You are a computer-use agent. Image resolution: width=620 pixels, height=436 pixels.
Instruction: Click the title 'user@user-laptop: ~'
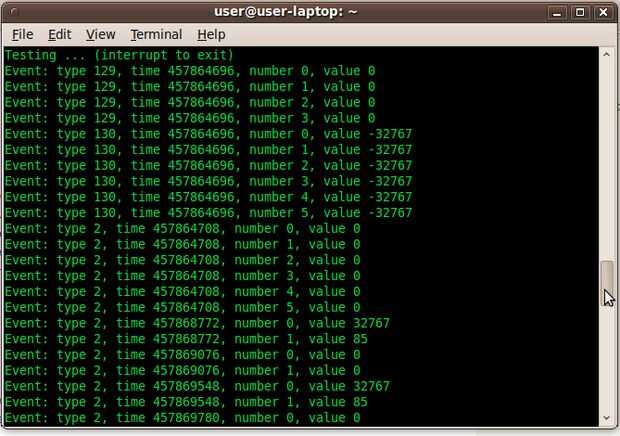(285, 12)
